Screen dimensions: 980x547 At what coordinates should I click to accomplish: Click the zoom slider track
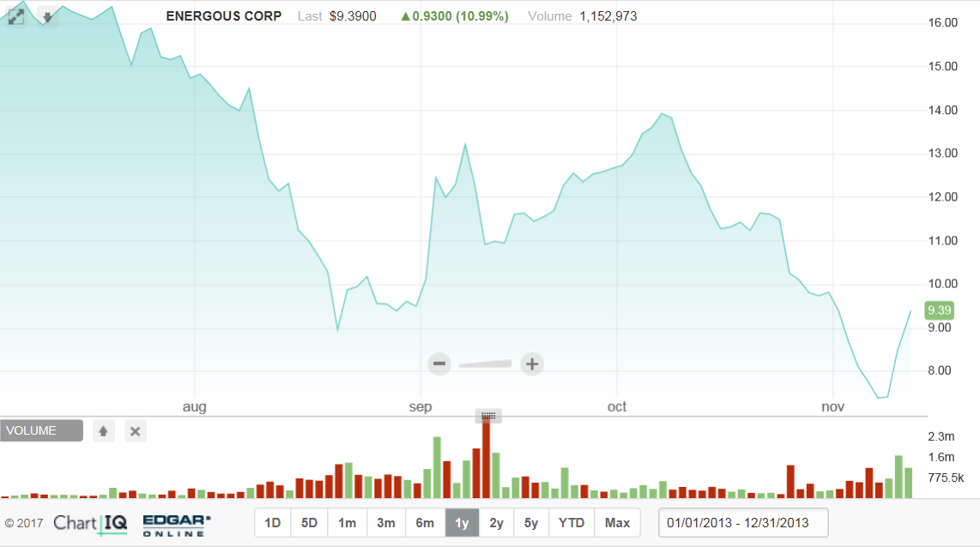[x=485, y=364]
